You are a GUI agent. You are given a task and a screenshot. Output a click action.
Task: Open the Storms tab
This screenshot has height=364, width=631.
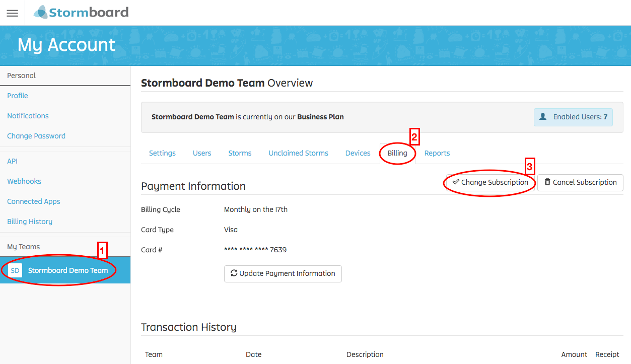(240, 153)
